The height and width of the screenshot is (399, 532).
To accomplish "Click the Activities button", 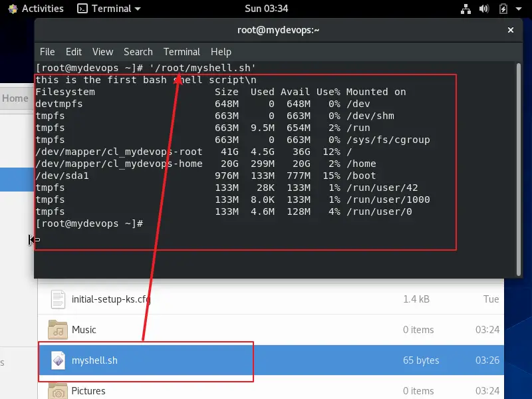I will pos(37,9).
